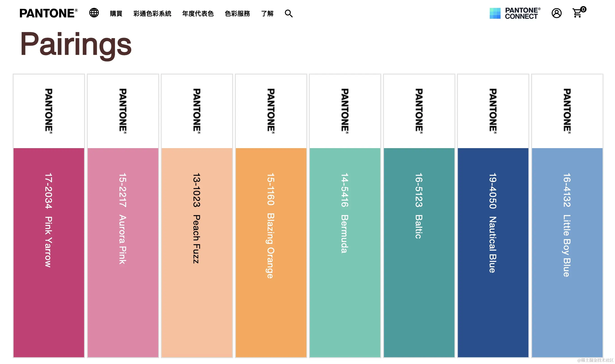615x364 pixels.
Task: Click PANTONE label on Peach Fuzz card
Action: (197, 111)
